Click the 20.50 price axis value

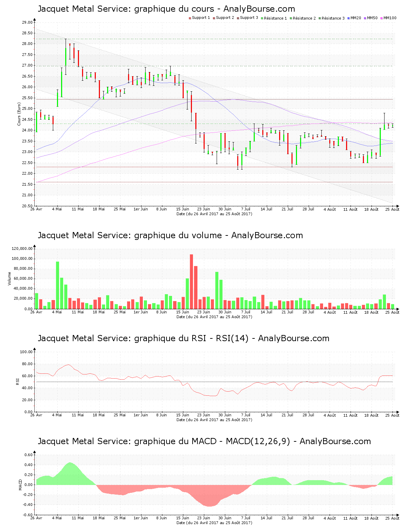click(27, 206)
